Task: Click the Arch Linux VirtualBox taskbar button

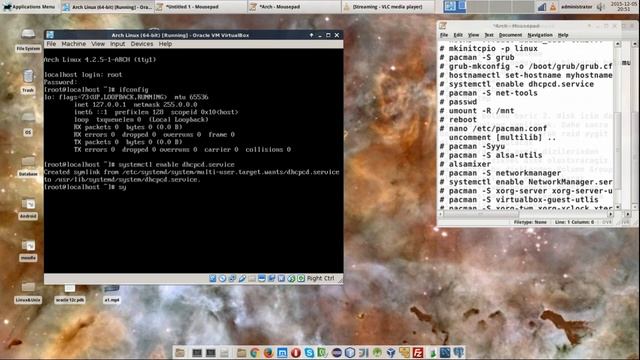Action: (107, 7)
